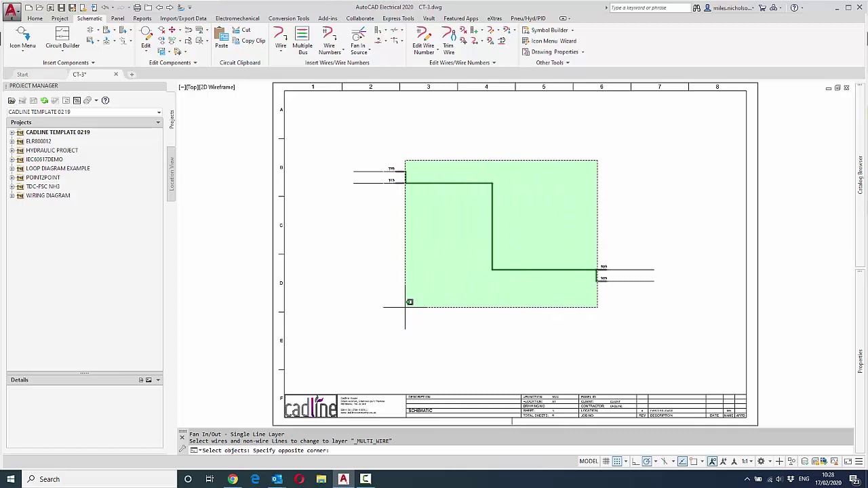868x488 pixels.
Task: Click the Cut circuit button
Action: [241, 30]
